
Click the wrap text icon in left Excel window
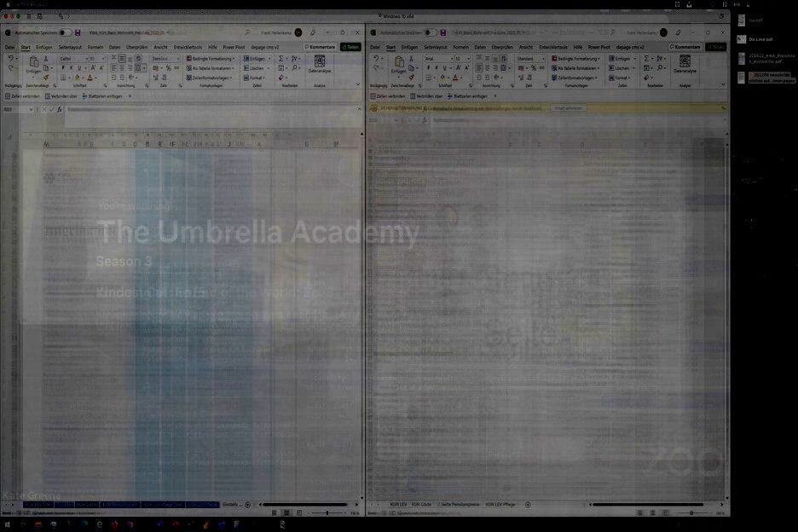138,59
